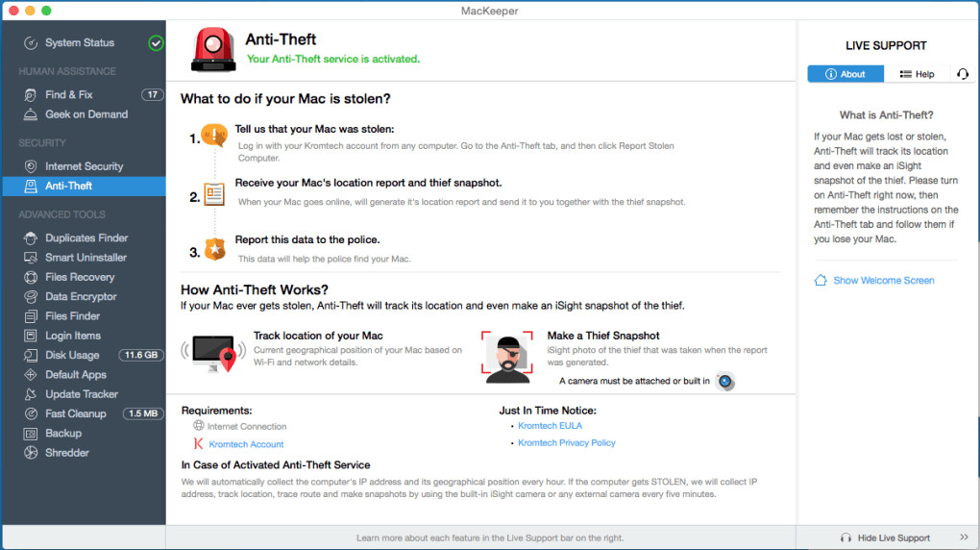980x550 pixels.
Task: Click the police badge step 3 icon
Action: pyautogui.click(x=215, y=249)
